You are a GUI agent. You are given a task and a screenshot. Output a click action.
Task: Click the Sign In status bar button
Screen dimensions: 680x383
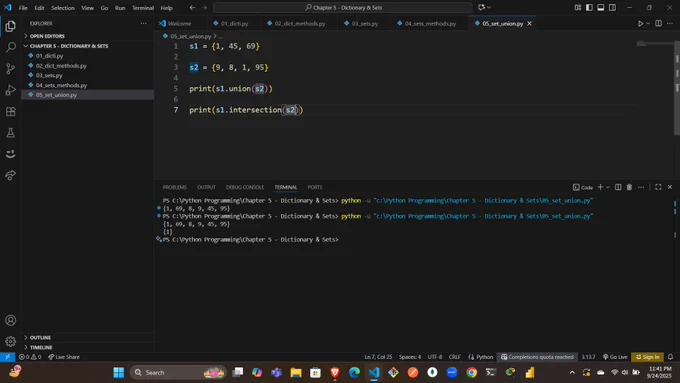point(647,357)
